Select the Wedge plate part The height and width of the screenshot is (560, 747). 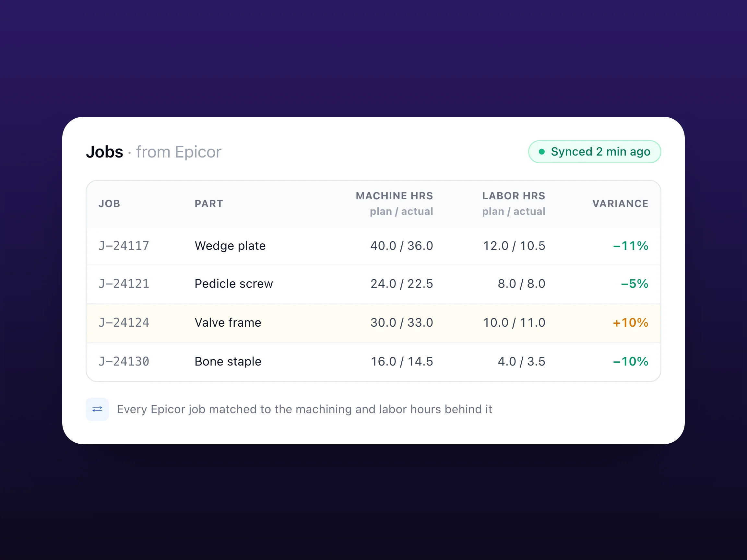tap(230, 246)
